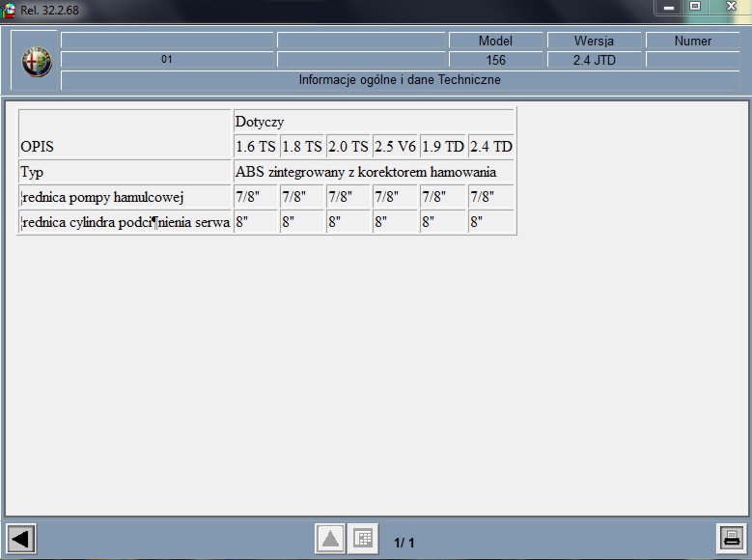This screenshot has width=752, height=560.
Task: Click the 2.5 V6 column header
Action: (395, 147)
